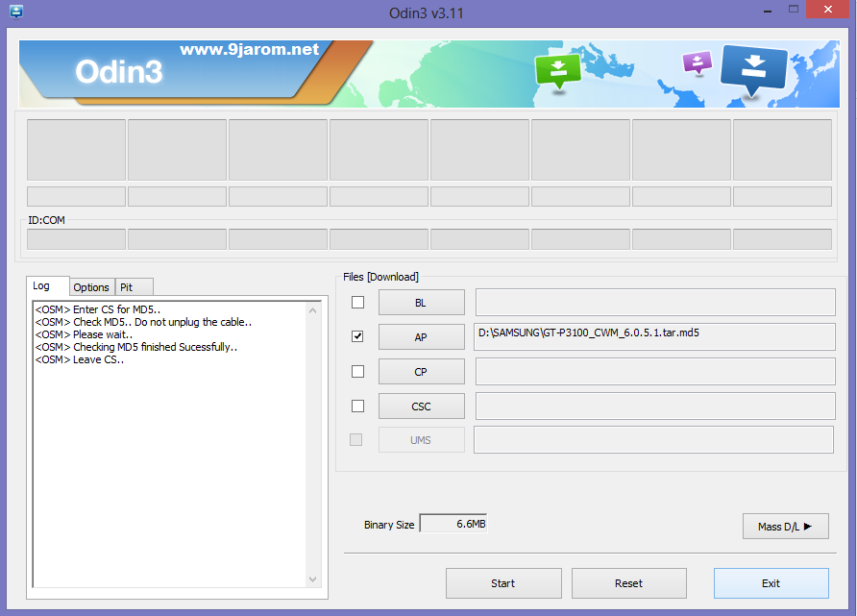857x616 pixels.
Task: Click the BL file path field
Action: [x=655, y=303]
